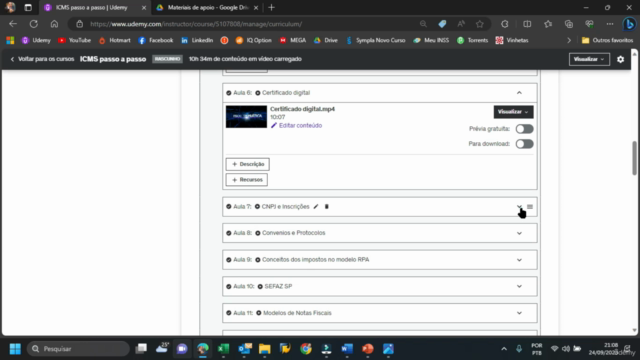Toggle the Prévia gratuita switch
The height and width of the screenshot is (360, 640).
coord(524,129)
